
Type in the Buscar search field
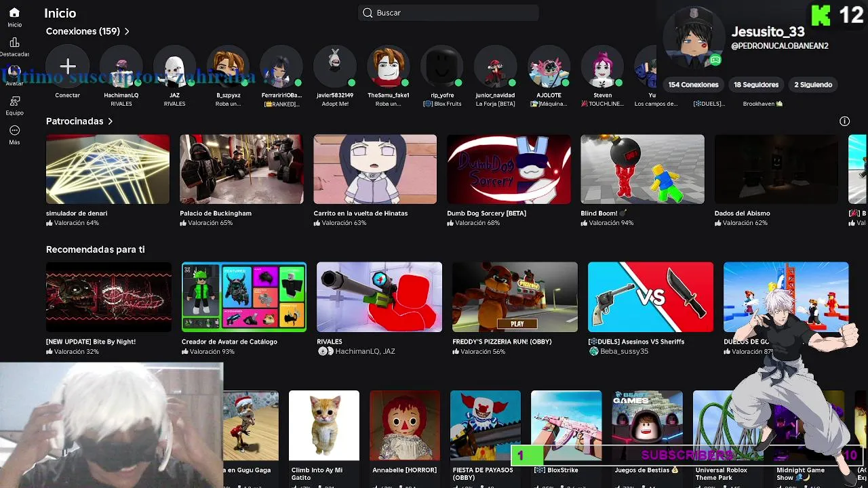point(448,13)
